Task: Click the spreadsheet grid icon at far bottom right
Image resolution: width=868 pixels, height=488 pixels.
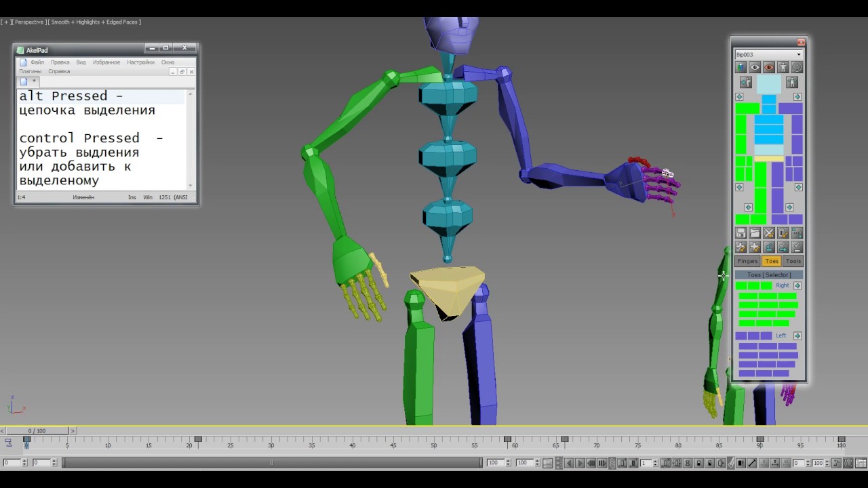Action: pos(861,463)
